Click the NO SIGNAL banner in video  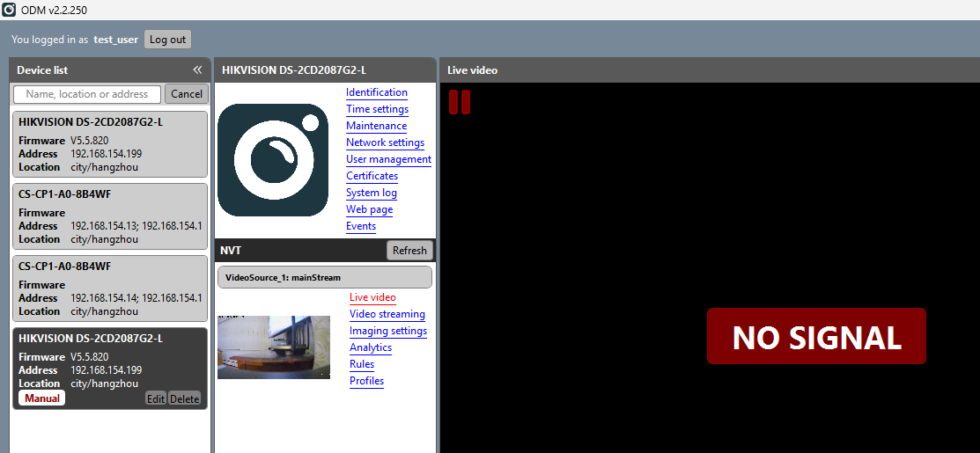816,336
